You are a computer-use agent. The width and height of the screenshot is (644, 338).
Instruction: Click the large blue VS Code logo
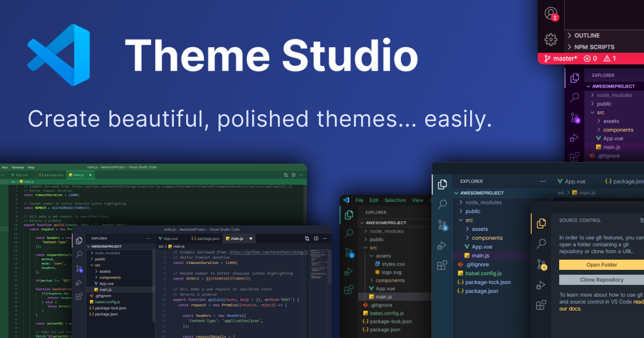(x=59, y=55)
